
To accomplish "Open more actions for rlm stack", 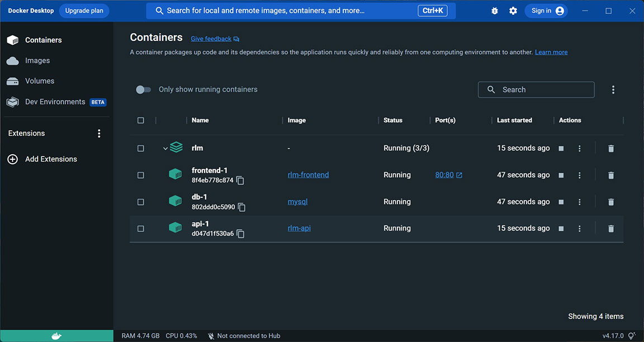I will (x=580, y=148).
